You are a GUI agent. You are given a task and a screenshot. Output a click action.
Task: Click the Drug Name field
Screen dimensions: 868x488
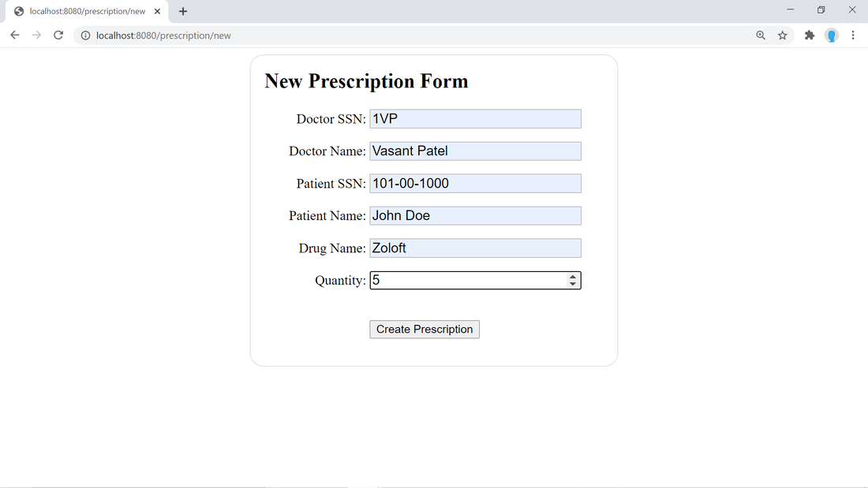(475, 248)
